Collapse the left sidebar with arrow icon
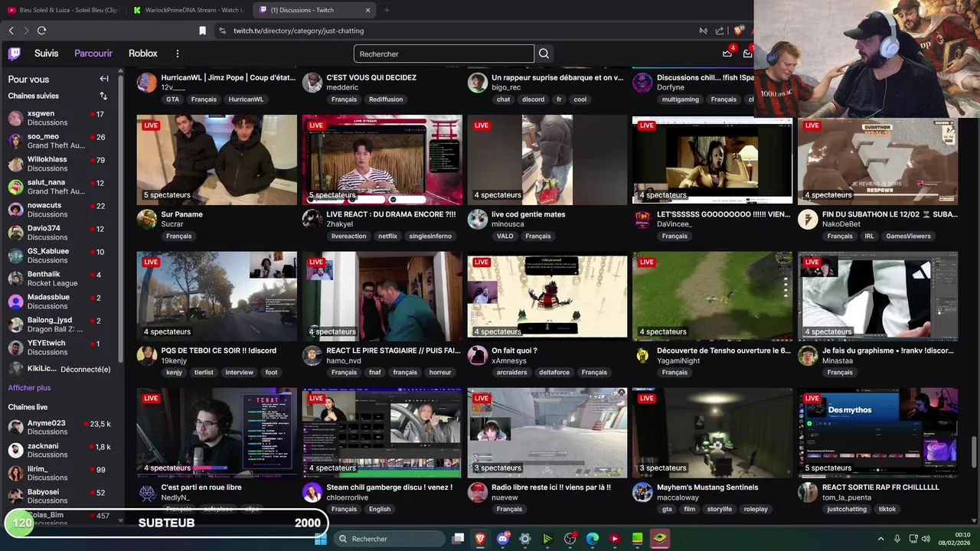The height and width of the screenshot is (551, 980). pyautogui.click(x=104, y=79)
